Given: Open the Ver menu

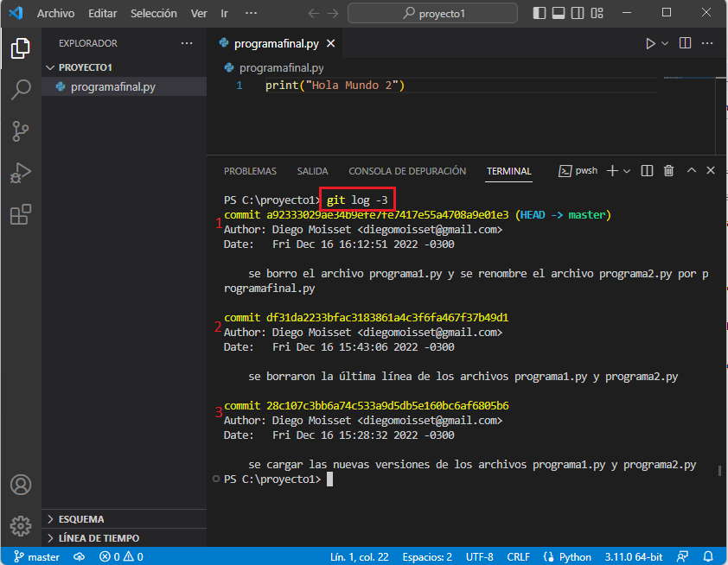Looking at the screenshot, I should 199,14.
